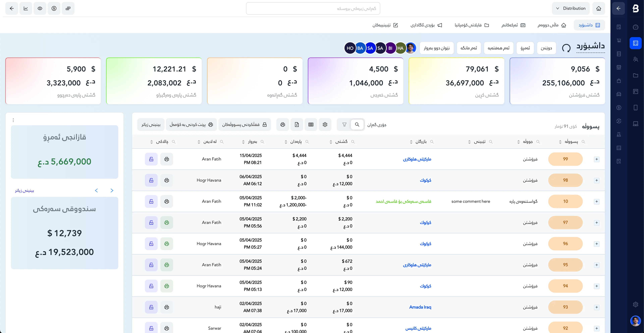Click the dashboard refresh circle icon
644x333 pixels.
(x=566, y=48)
